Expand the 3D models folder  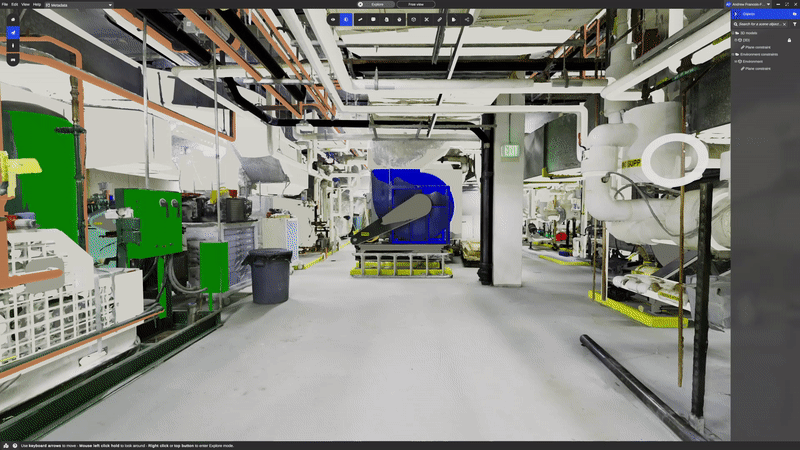(x=735, y=33)
